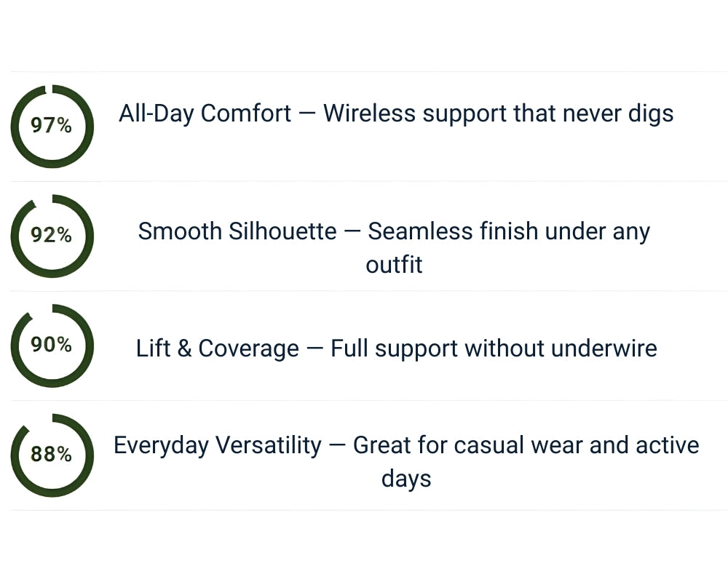
Task: Select the 92% percentage text
Action: pos(52,235)
